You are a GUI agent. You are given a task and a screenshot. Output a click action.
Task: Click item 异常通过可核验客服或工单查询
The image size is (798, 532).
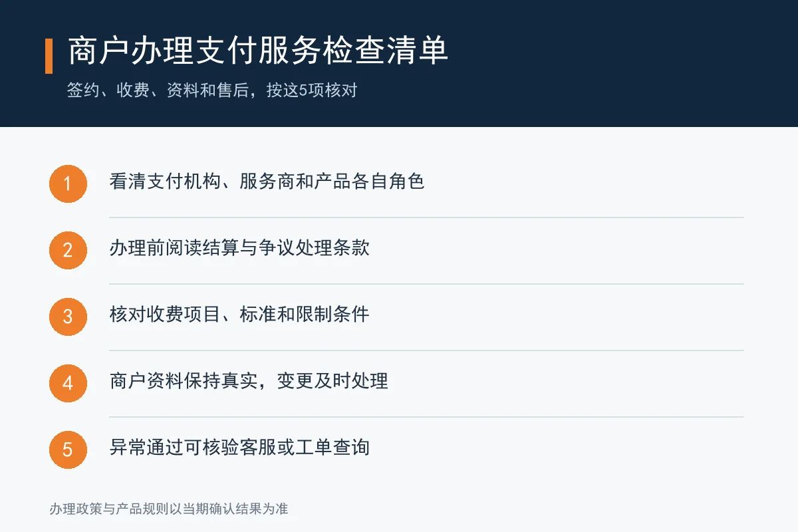click(x=239, y=447)
